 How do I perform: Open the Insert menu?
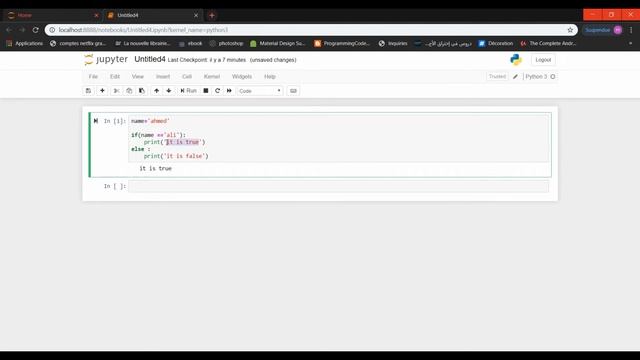162,76
